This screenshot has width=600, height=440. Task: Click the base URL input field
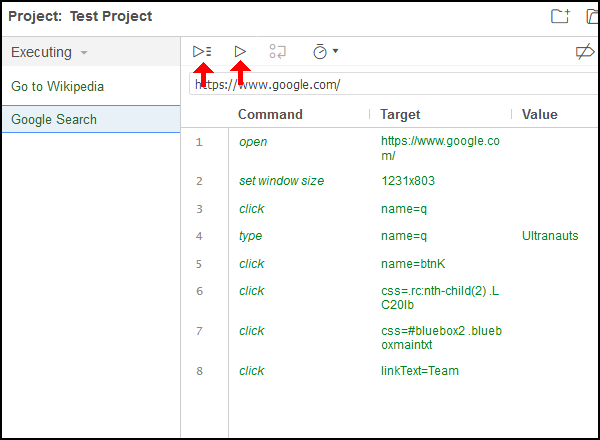394,84
